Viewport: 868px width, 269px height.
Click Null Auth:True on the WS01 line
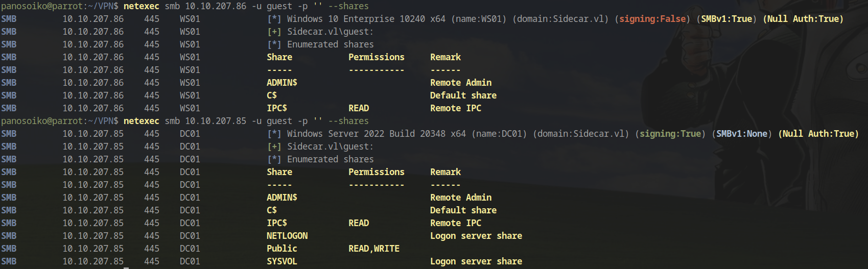tap(803, 19)
